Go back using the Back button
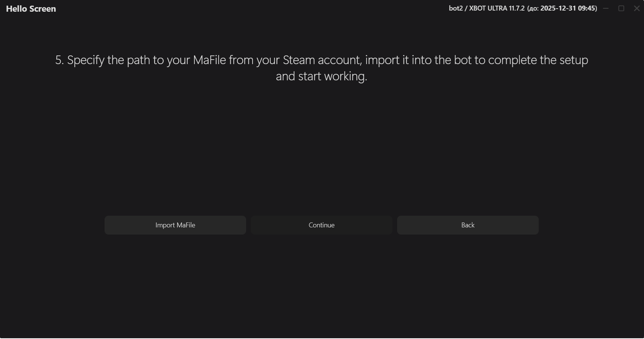This screenshot has width=644, height=339. pos(468,225)
